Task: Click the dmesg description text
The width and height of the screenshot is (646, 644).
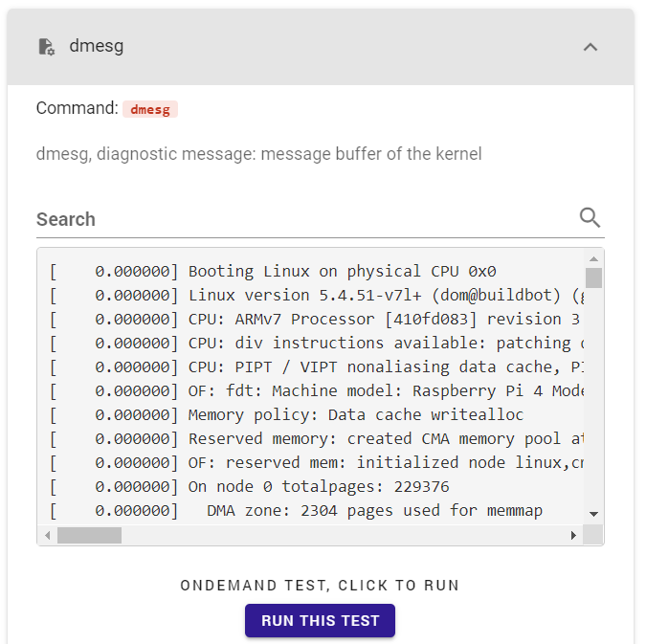Action: [x=258, y=153]
